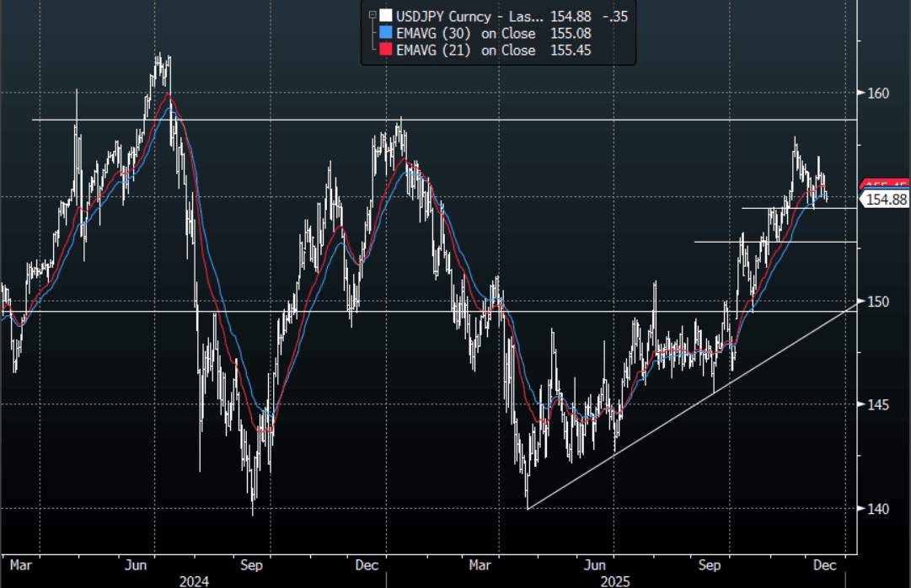Select the rising diagonal trendline from the 140 low

(691, 405)
